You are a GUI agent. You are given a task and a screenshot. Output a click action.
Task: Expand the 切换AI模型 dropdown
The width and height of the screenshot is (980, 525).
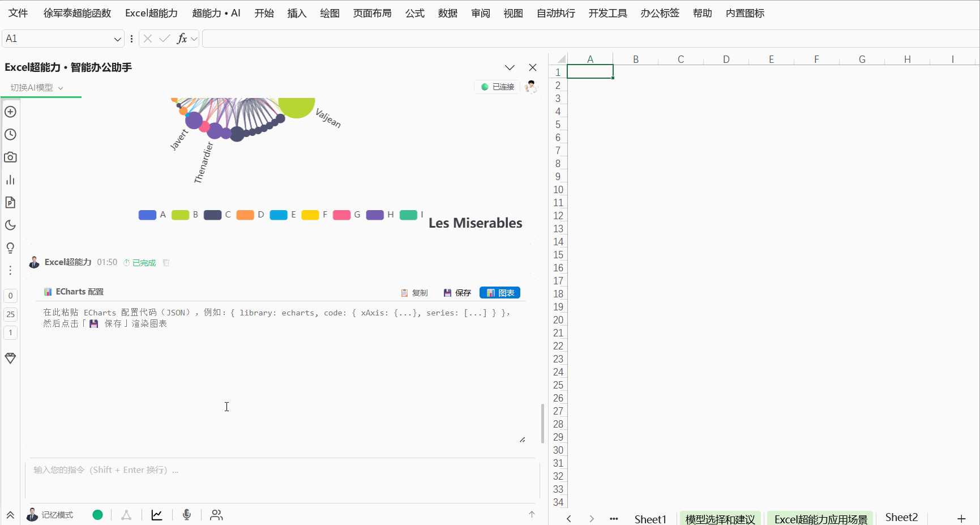pos(37,88)
